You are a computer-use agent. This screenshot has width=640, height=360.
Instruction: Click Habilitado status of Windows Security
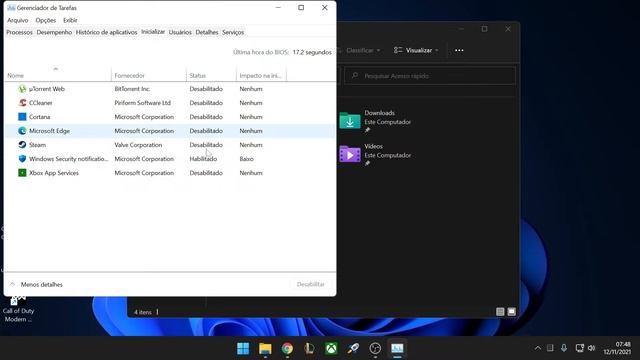tap(203, 159)
